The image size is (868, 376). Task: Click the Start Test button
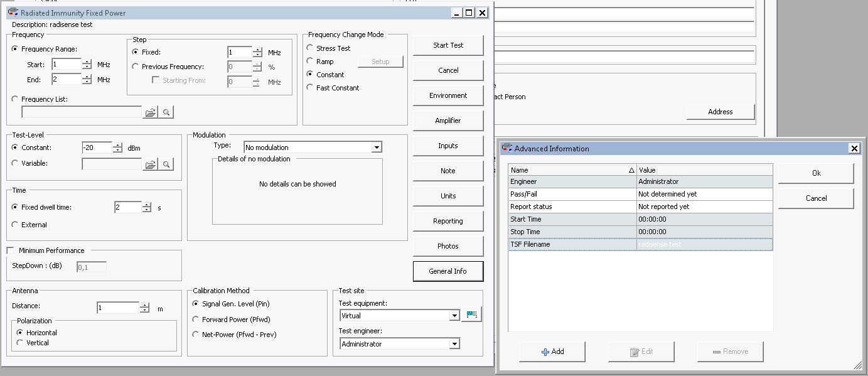click(448, 45)
